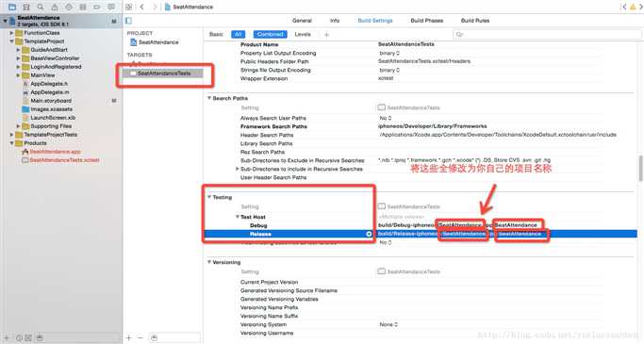Jump to previous issue chevron top right
The height and width of the screenshot is (344, 644).
(x=625, y=7)
